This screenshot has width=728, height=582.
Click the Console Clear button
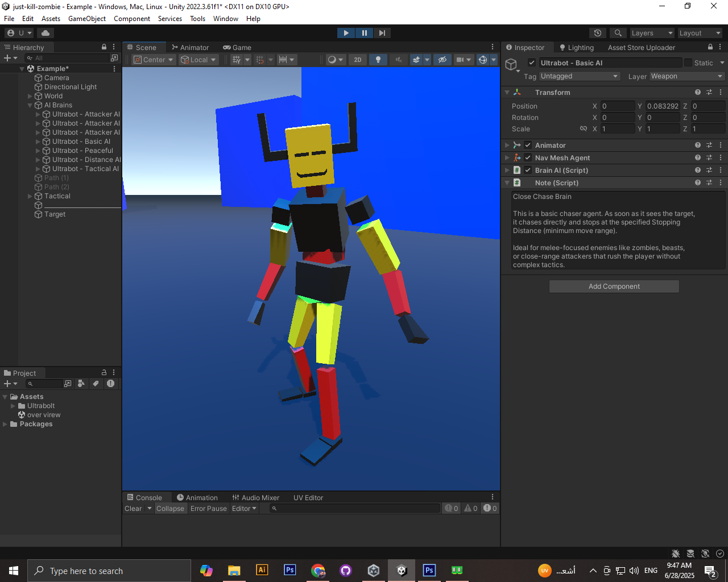pyautogui.click(x=133, y=509)
